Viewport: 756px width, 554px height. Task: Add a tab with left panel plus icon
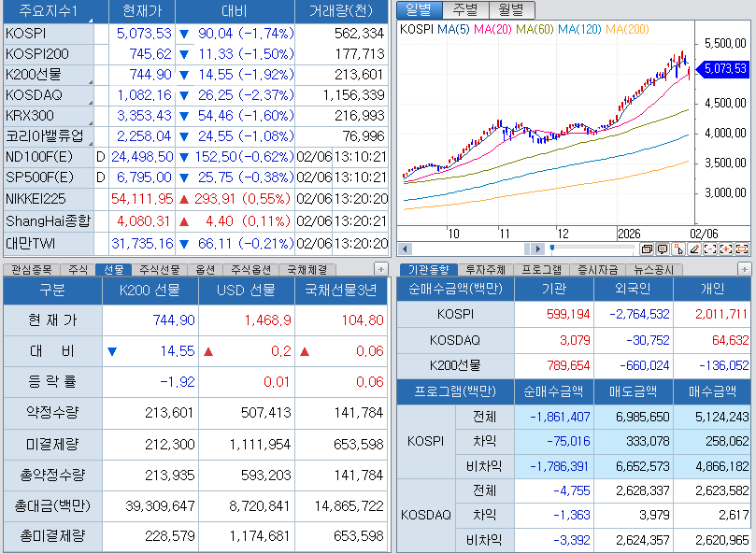click(x=380, y=269)
